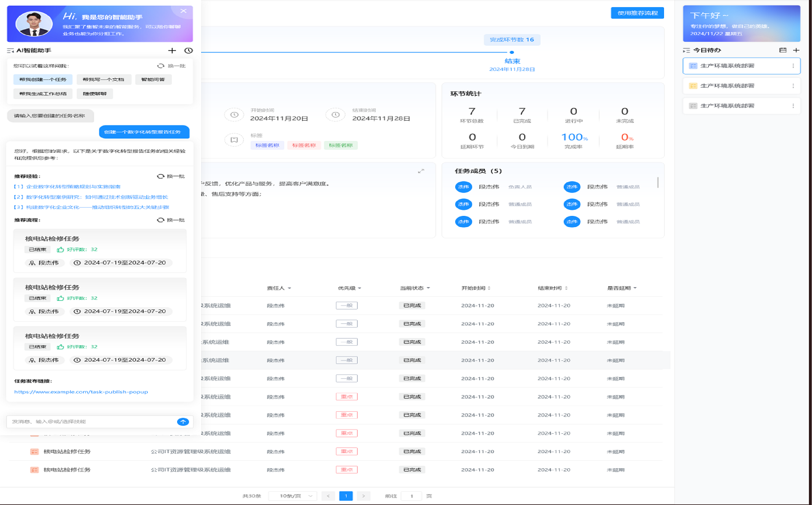Viewport: 812px width, 505px height.
Task: Click the plus icon for new AI chat
Action: coord(172,50)
